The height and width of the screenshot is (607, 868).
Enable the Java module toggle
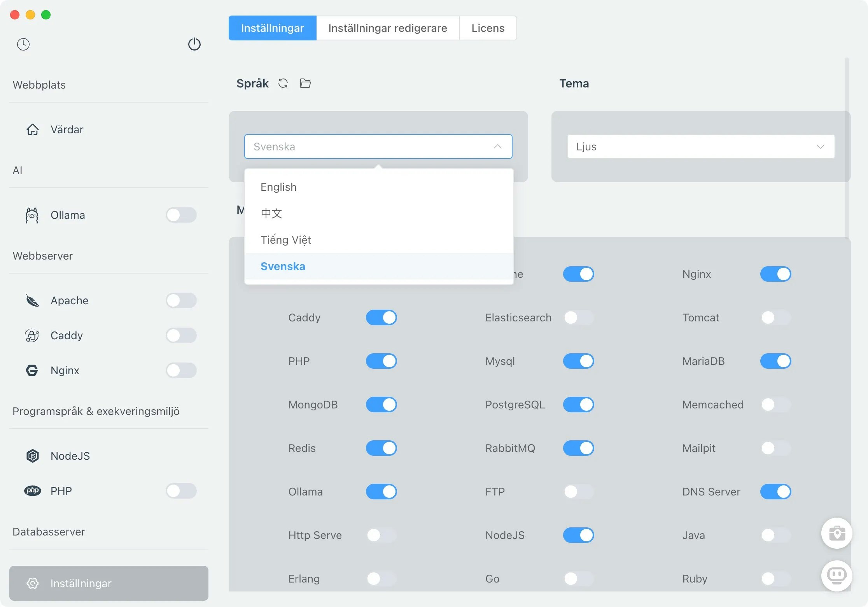(776, 535)
